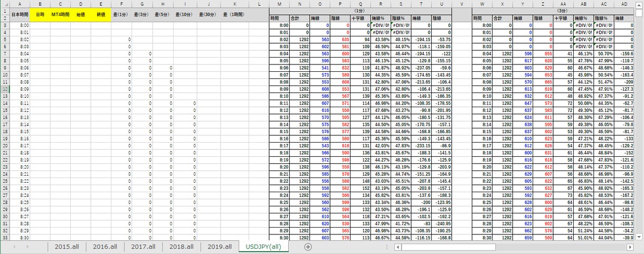Click the select-all corner triangle
This screenshot has width=644, height=254.
(x=5, y=4)
